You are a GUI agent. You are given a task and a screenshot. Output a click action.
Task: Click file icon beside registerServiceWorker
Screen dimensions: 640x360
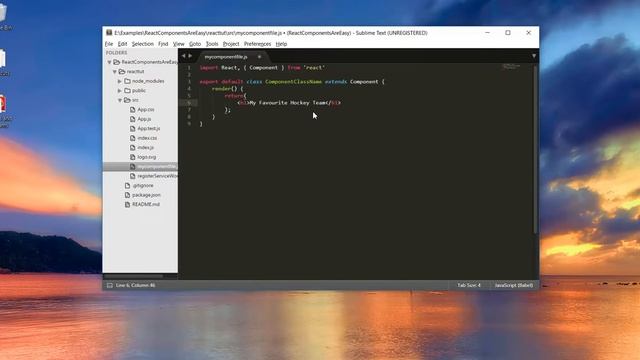coord(133,176)
